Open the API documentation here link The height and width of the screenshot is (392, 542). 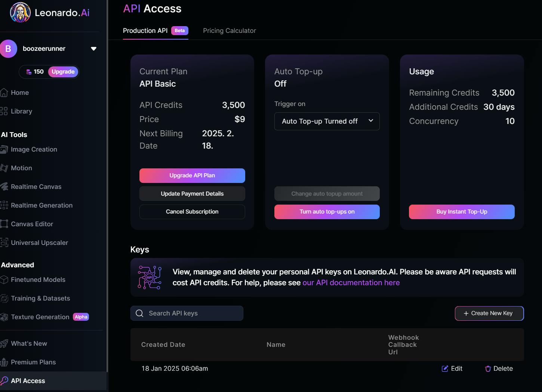[351, 283]
